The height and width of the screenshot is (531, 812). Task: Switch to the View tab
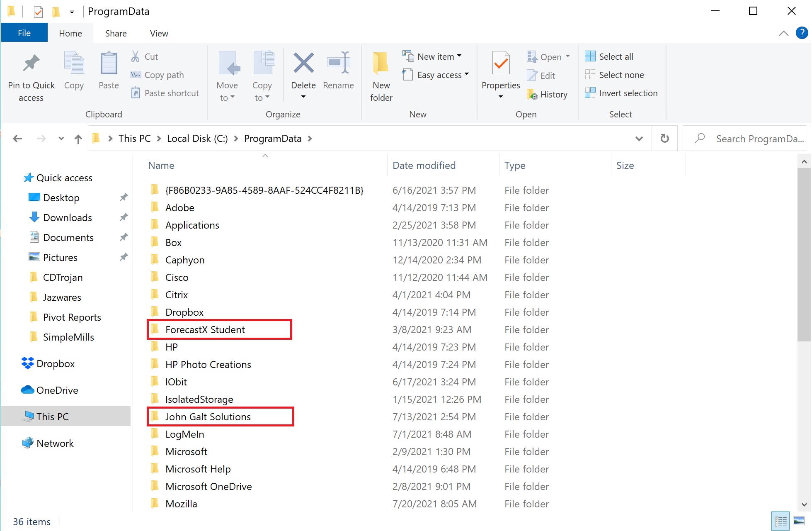tap(159, 33)
